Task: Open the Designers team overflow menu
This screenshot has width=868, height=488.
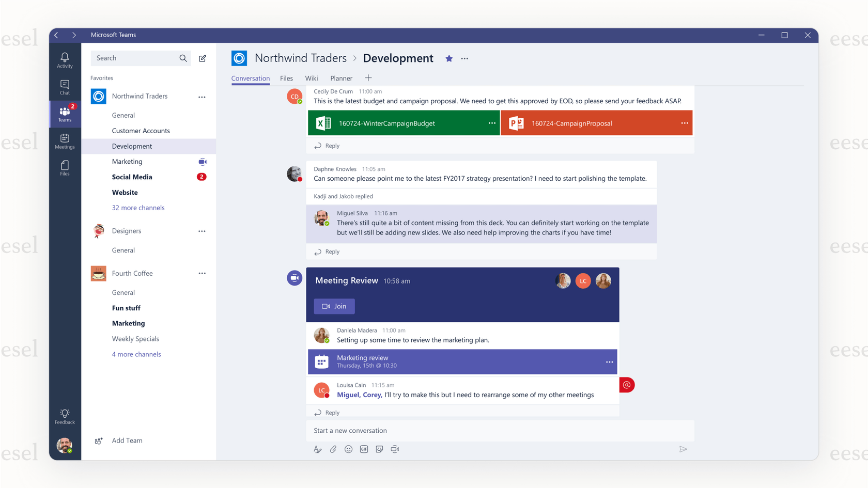Action: coord(202,231)
